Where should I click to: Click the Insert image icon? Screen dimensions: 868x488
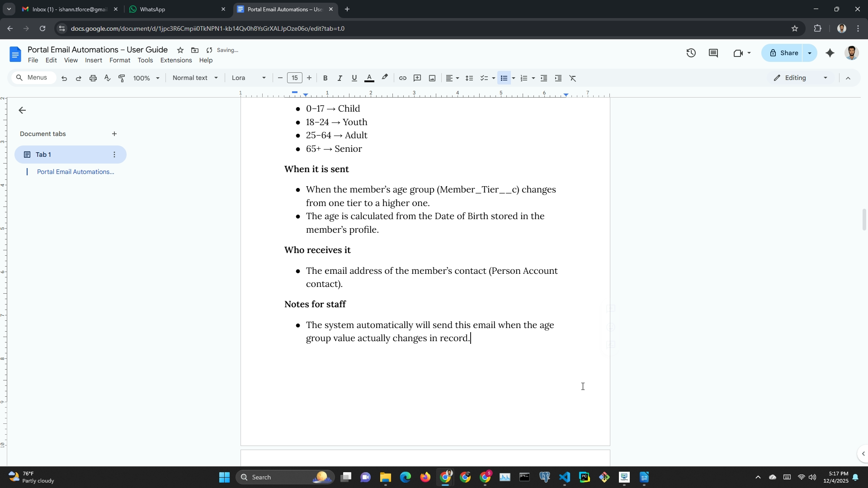click(432, 78)
